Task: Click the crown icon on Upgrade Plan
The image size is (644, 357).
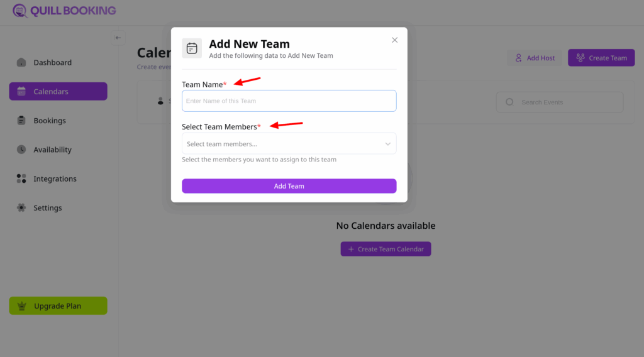Action: click(x=23, y=306)
